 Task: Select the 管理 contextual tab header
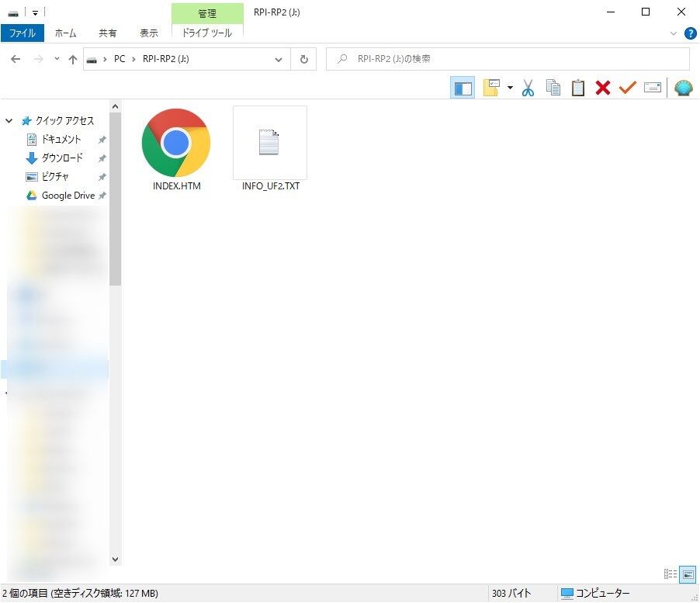pos(207,13)
